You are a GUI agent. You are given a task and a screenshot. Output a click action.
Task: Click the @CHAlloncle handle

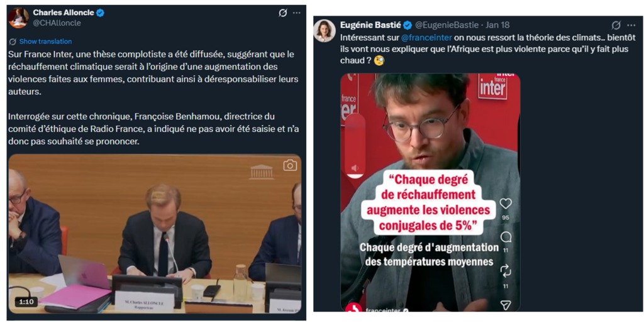pyautogui.click(x=57, y=23)
